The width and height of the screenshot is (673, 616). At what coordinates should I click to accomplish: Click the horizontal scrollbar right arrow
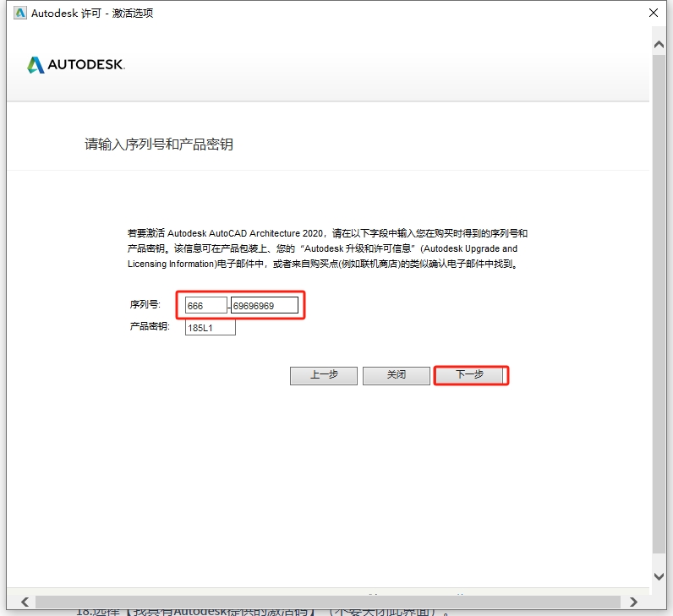633,602
